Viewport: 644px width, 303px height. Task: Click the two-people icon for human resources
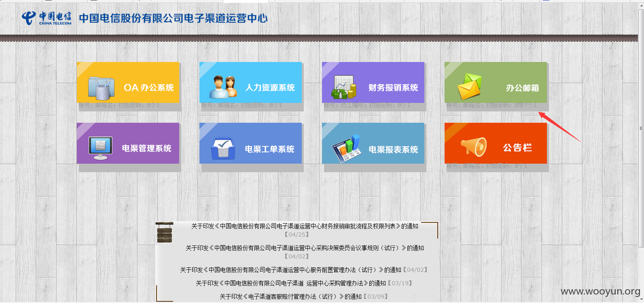tap(223, 87)
